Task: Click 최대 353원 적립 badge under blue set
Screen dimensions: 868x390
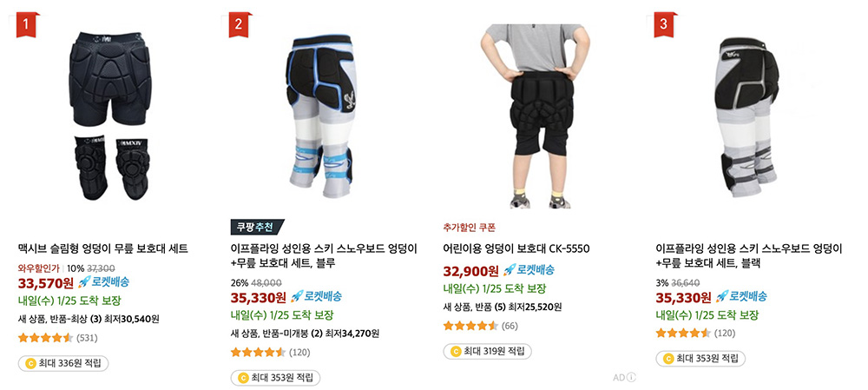Action: [275, 378]
